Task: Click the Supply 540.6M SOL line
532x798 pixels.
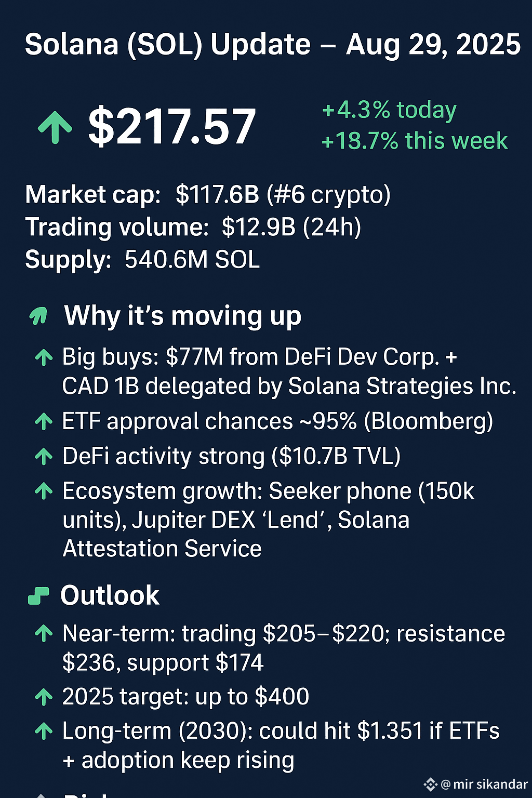Action: 142,260
